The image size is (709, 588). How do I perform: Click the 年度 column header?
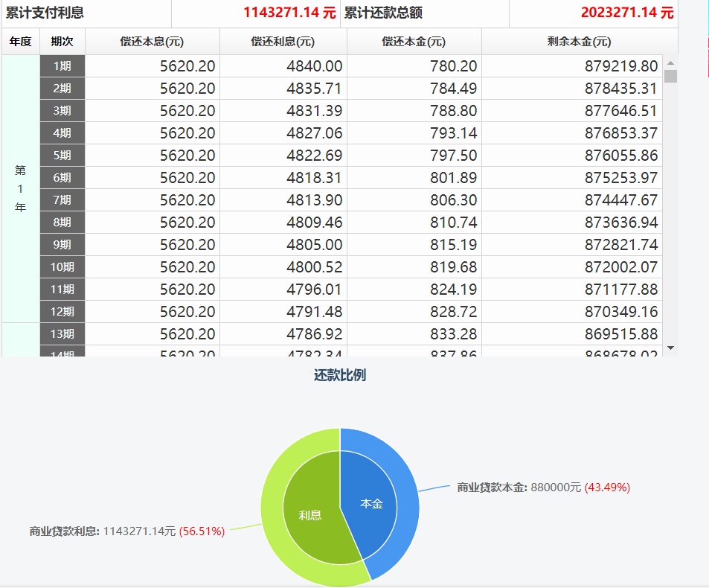(x=21, y=42)
